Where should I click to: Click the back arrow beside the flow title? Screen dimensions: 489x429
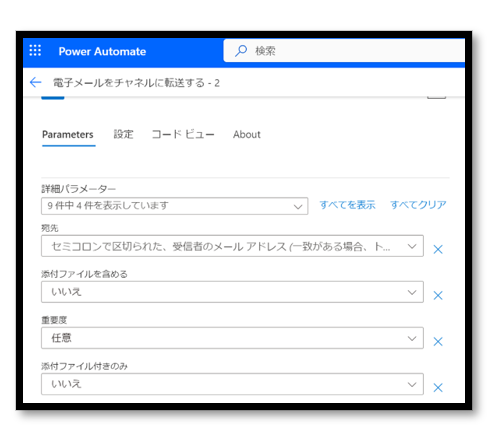pyautogui.click(x=35, y=82)
